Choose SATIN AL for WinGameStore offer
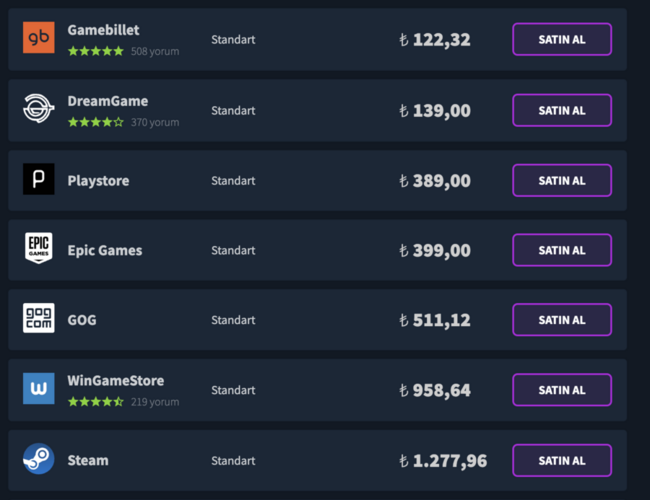The width and height of the screenshot is (650, 500). click(562, 390)
